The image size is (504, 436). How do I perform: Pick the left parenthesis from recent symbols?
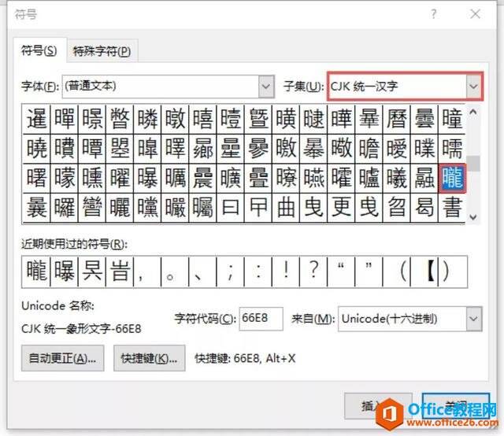click(396, 272)
